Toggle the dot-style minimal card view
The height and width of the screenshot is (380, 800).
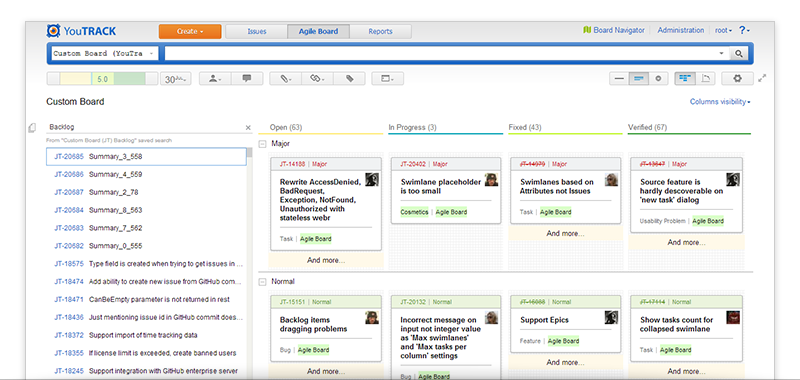[x=658, y=79]
